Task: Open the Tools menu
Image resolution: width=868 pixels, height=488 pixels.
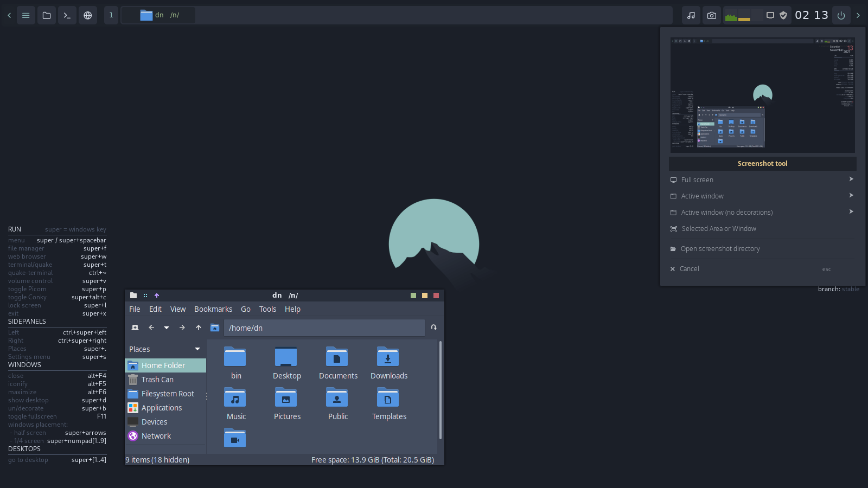Action: [x=267, y=309]
